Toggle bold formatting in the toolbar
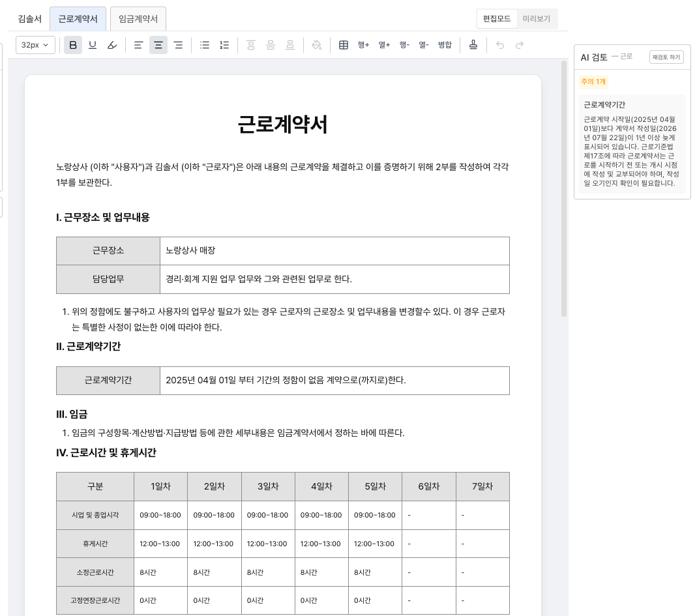Image resolution: width=697 pixels, height=616 pixels. pos(73,45)
